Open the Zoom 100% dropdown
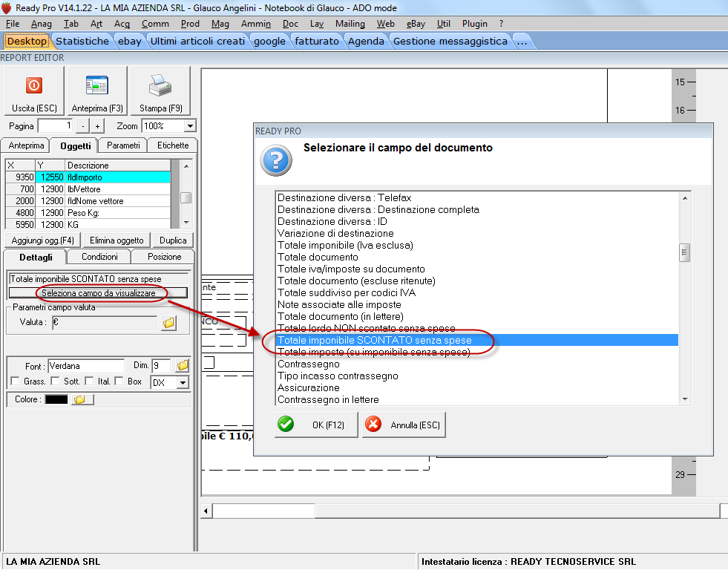This screenshot has width=728, height=570. click(x=190, y=125)
